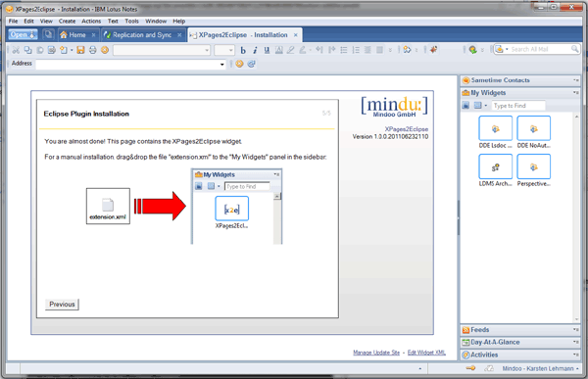Viewport: 588px width, 379px height.
Task: Click the bulleted list icon
Action: pos(344,50)
